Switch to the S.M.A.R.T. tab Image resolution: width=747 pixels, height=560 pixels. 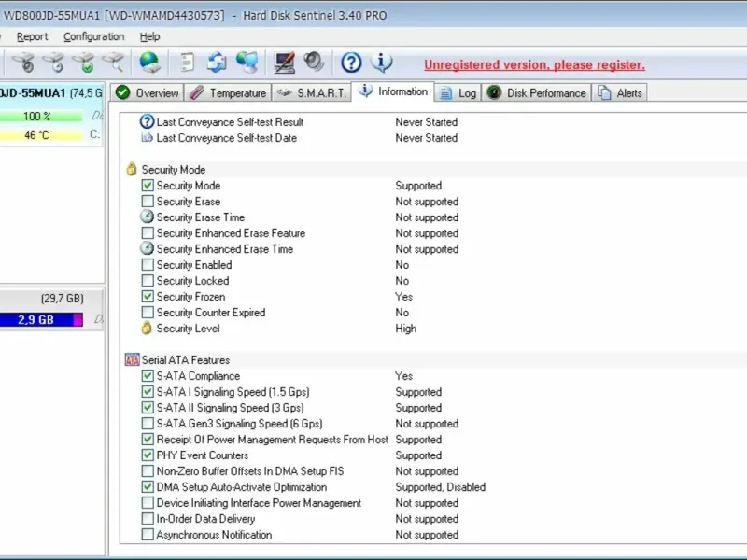312,92
